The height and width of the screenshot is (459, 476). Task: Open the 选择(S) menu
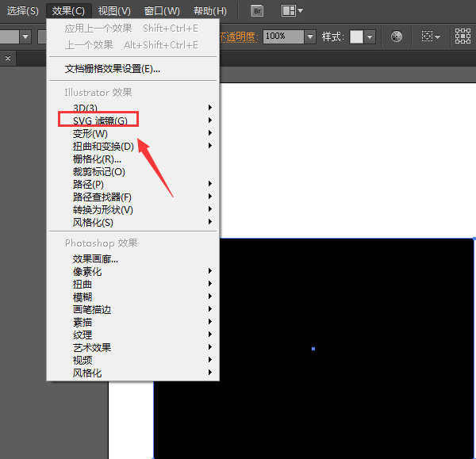tap(23, 11)
